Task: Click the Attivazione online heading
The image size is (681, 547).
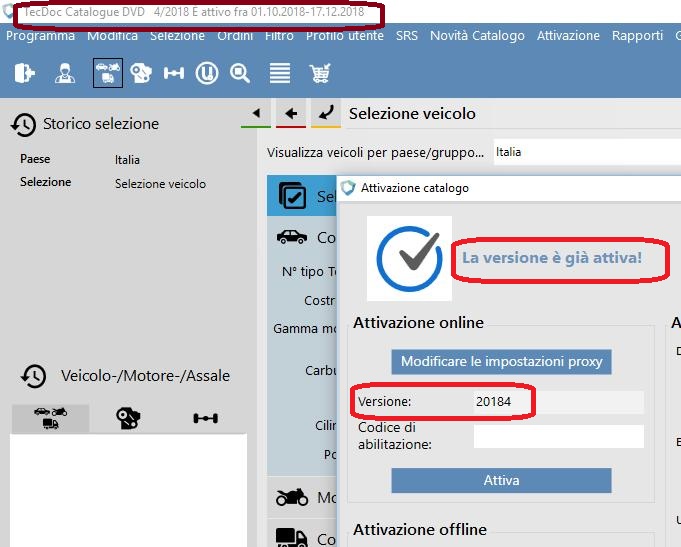Action: coord(418,322)
